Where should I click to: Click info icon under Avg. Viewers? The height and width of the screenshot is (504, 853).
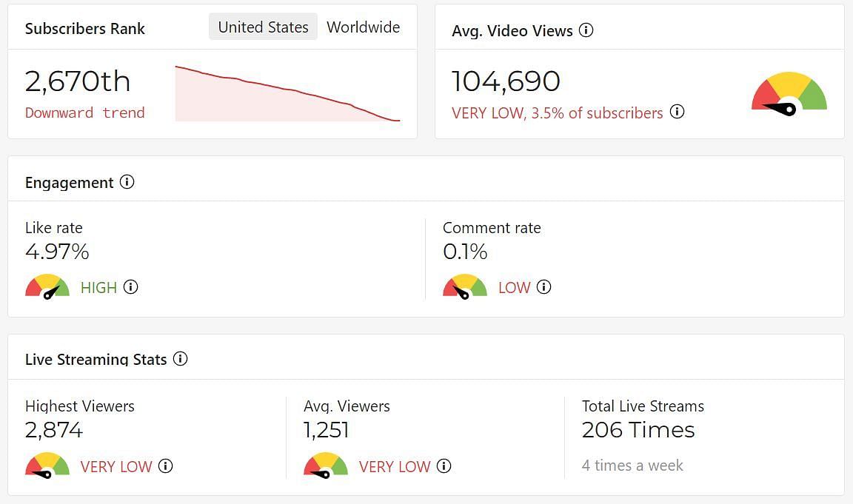pos(444,466)
